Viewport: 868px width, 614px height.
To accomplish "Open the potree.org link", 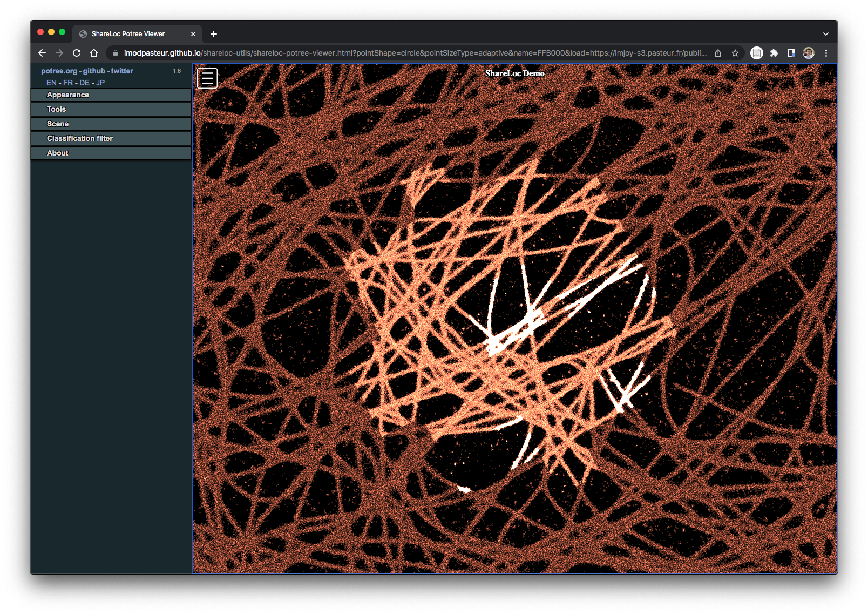I will click(59, 70).
